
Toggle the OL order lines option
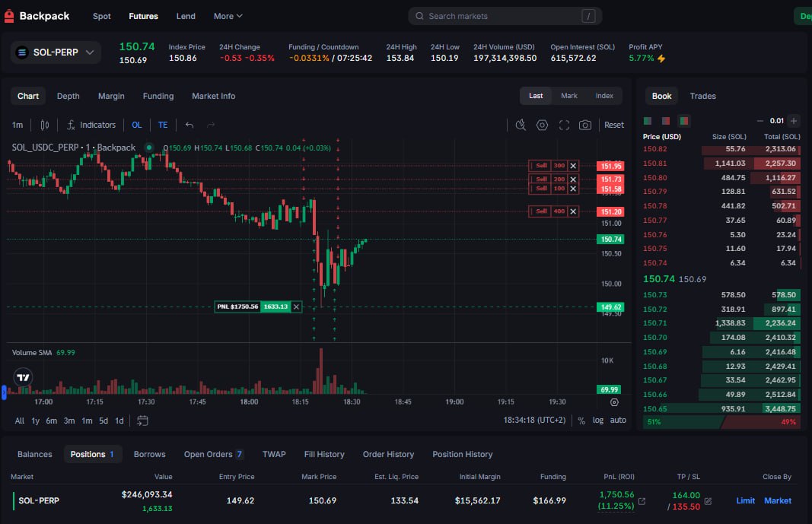(137, 125)
